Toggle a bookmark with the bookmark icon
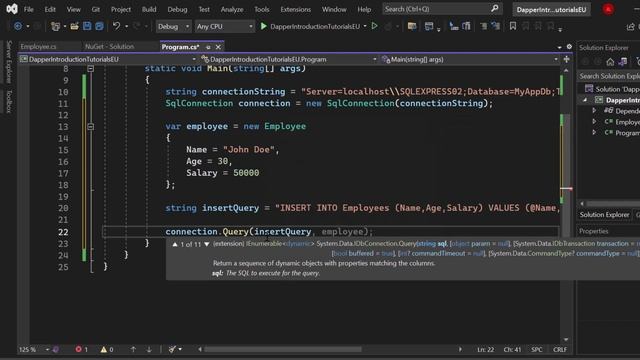The image size is (640, 360). 513,26
